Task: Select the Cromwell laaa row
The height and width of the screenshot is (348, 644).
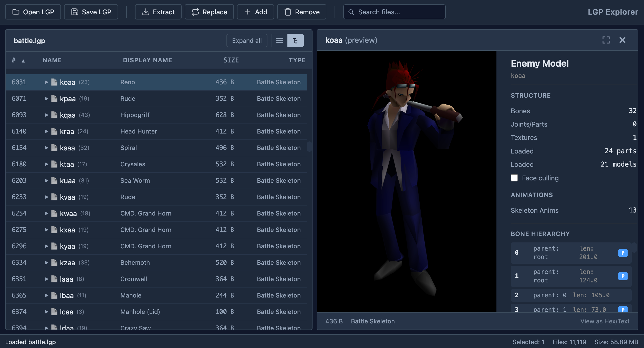Action: click(x=156, y=279)
